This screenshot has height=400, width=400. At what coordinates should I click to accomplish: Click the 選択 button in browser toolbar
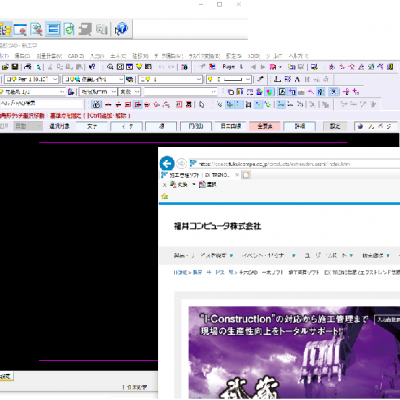tap(208, 185)
